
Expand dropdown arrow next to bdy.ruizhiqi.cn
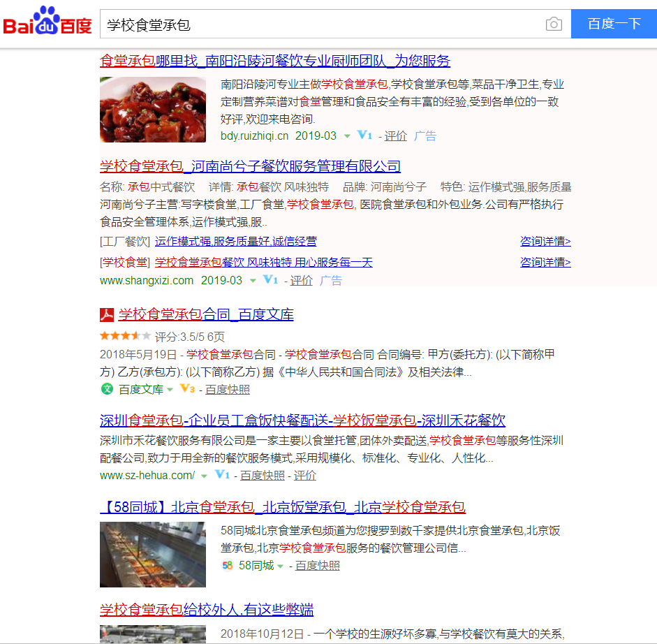pos(347,136)
